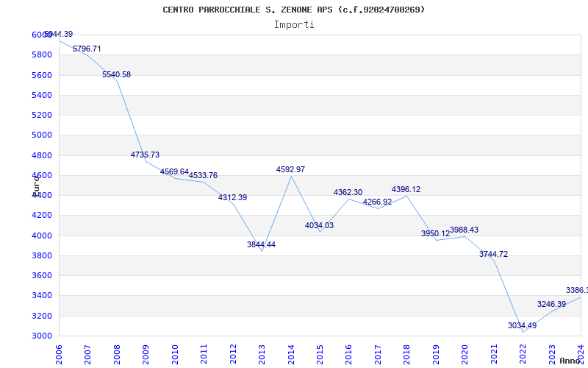Image resolution: width=588 pixels, height=368 pixels.
Task: Click the Importi subtitle
Action: pyautogui.click(x=294, y=25)
